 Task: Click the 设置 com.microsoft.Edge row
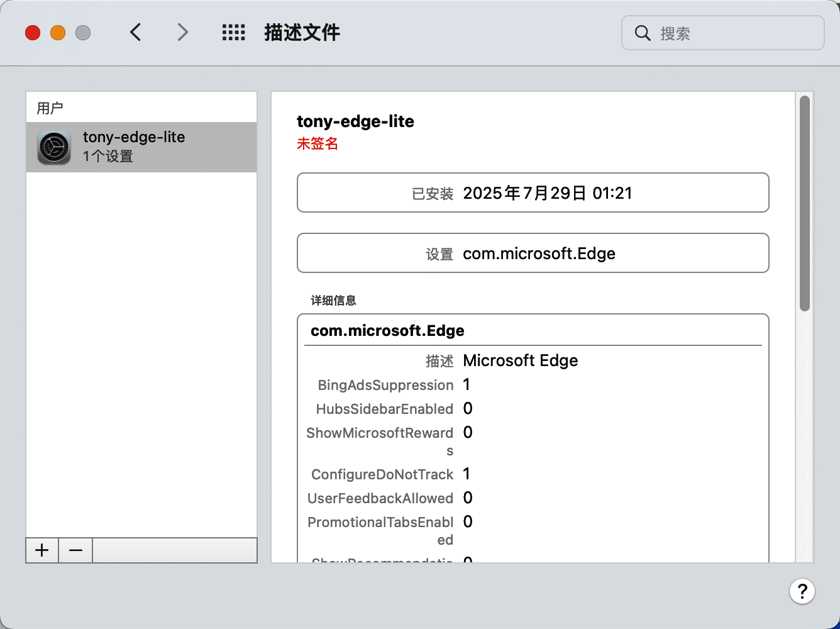(533, 253)
